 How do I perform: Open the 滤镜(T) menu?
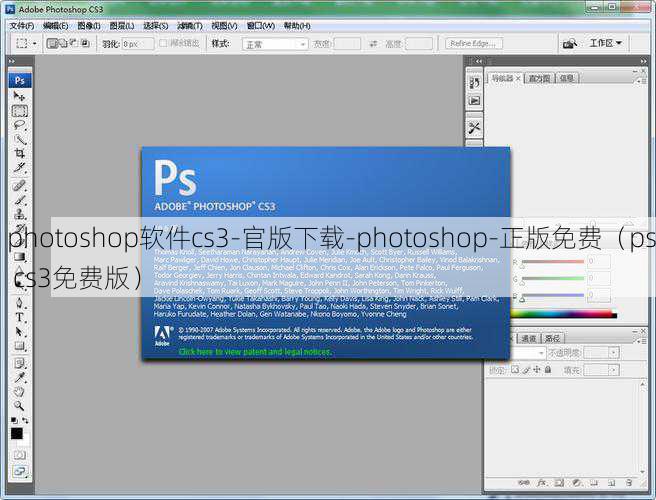click(190, 26)
